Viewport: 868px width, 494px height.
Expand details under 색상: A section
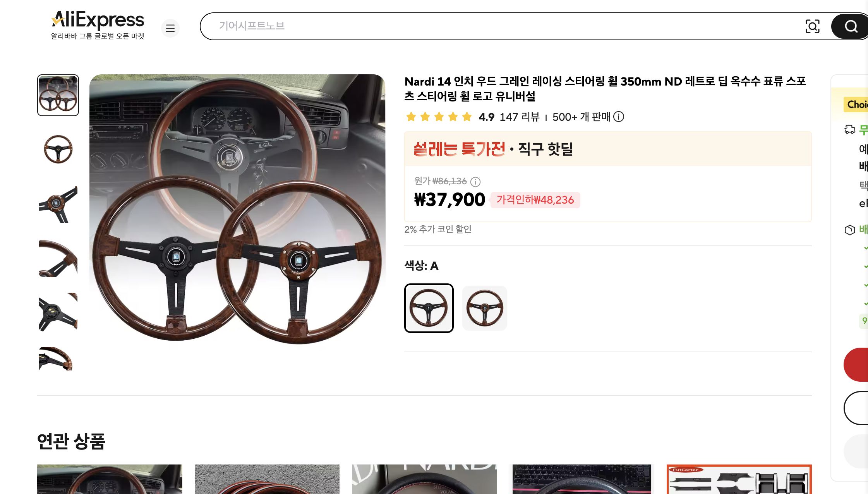tap(422, 266)
